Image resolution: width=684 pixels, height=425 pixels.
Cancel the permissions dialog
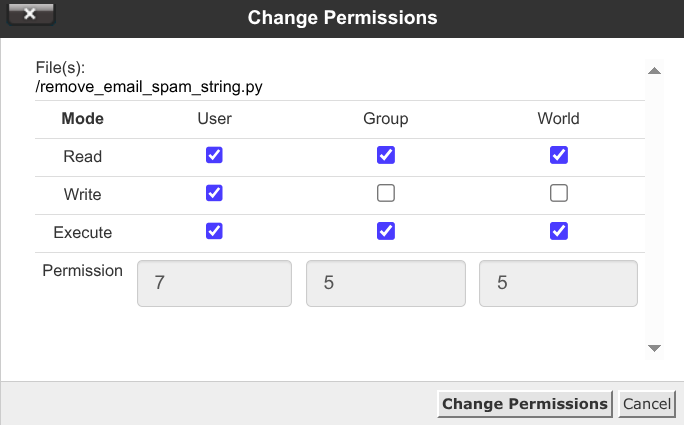coord(647,404)
